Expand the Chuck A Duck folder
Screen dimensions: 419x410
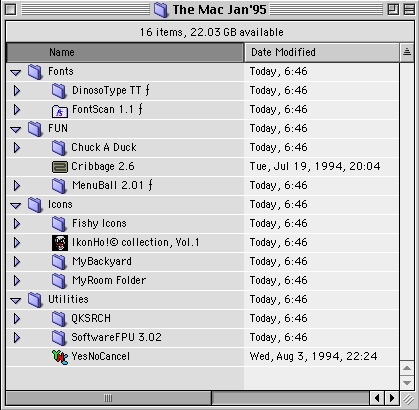coord(17,148)
